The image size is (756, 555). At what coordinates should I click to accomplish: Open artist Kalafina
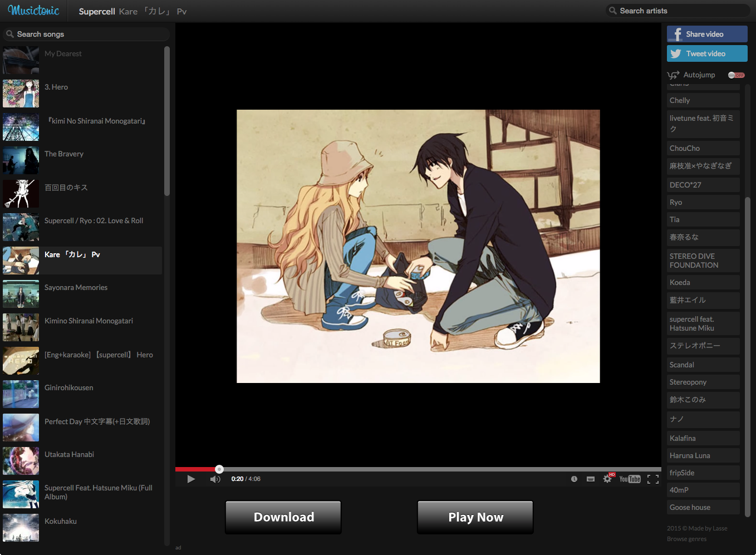click(703, 438)
